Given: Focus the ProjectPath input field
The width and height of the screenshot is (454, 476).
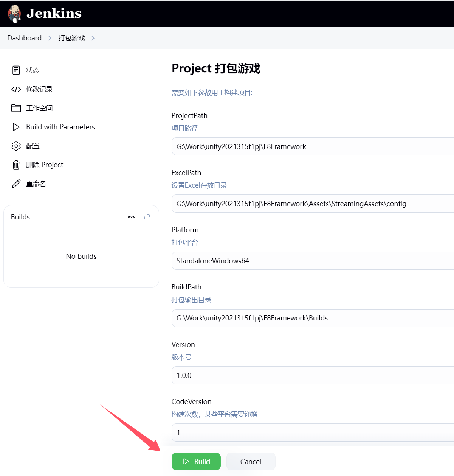Looking at the screenshot, I should click(313, 146).
